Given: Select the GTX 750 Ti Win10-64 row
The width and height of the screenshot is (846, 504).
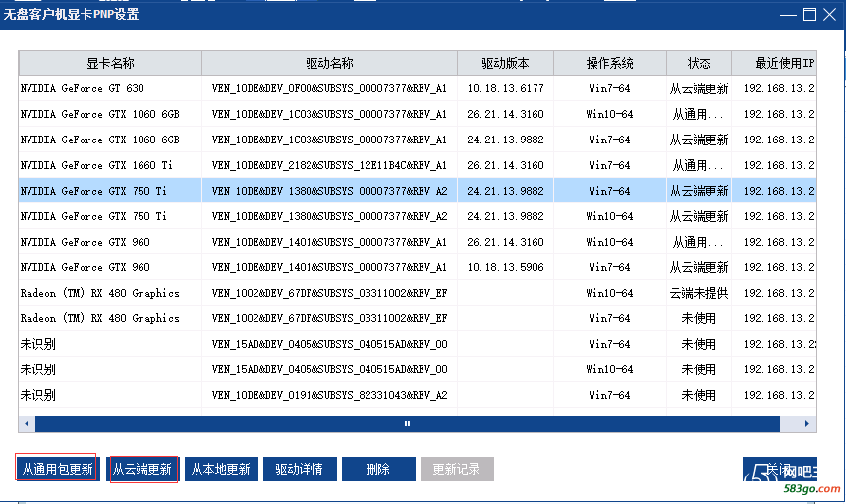Looking at the screenshot, I should pos(108,216).
